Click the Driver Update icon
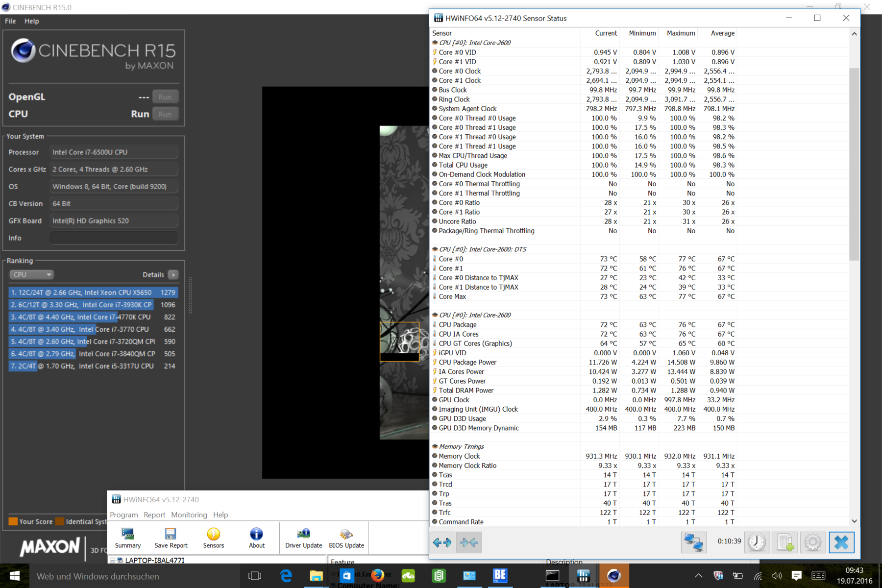Screen dimensions: 882x588 [303, 538]
